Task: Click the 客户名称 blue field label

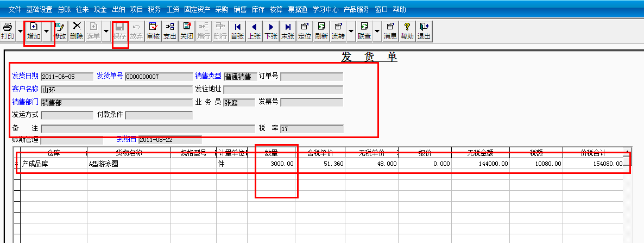Action: coord(26,89)
